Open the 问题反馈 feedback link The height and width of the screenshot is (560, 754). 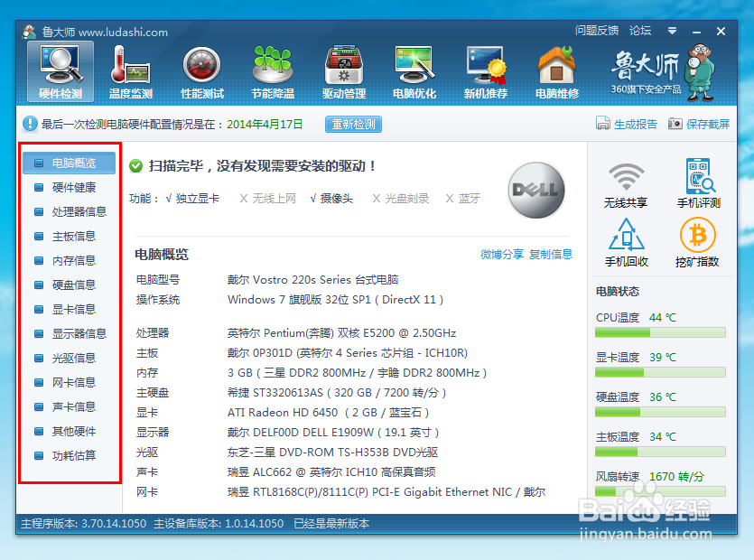(597, 31)
